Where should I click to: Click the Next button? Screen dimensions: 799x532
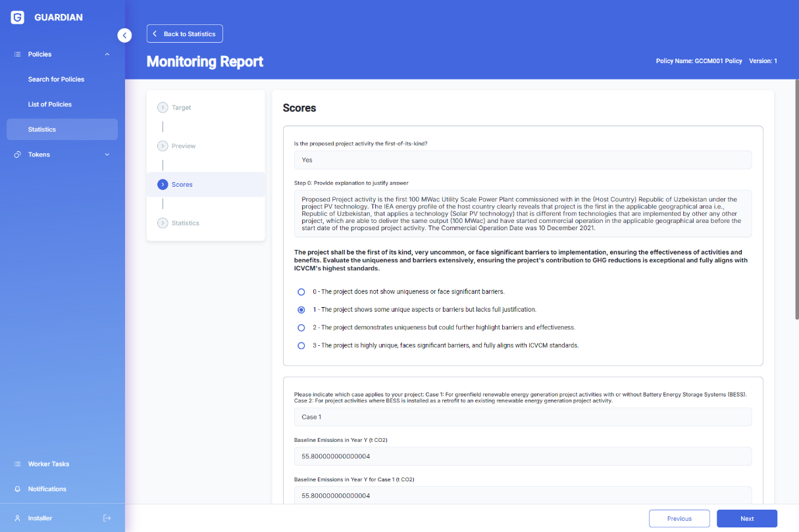point(747,518)
